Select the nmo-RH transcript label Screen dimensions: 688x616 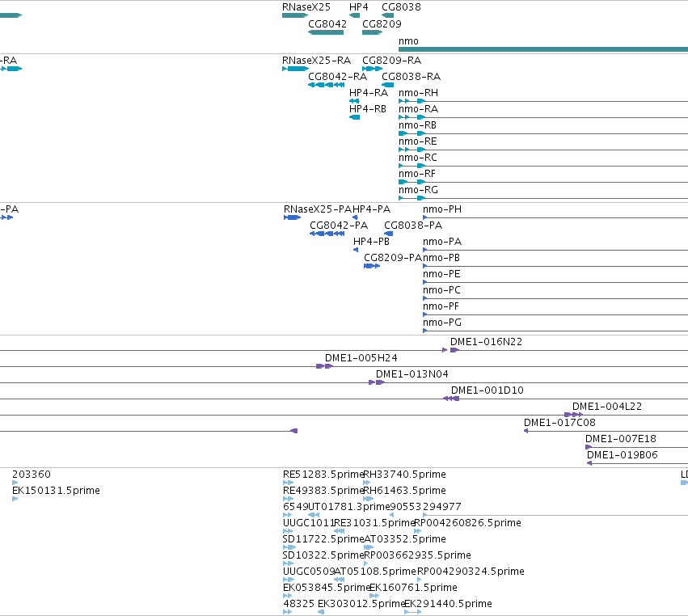[x=418, y=93]
